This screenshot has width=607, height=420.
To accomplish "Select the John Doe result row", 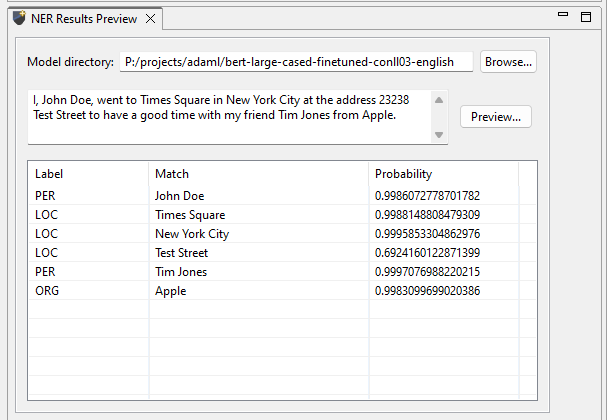I will pos(180,196).
